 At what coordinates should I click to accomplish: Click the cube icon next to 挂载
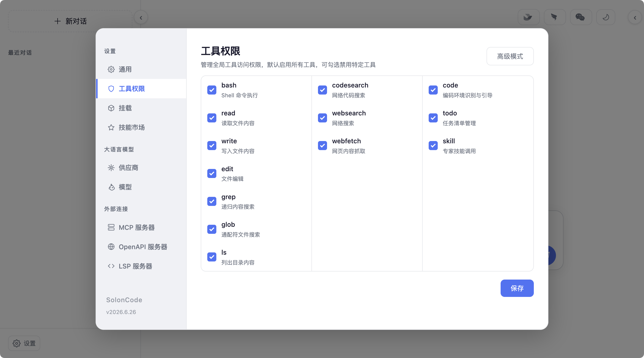111,108
